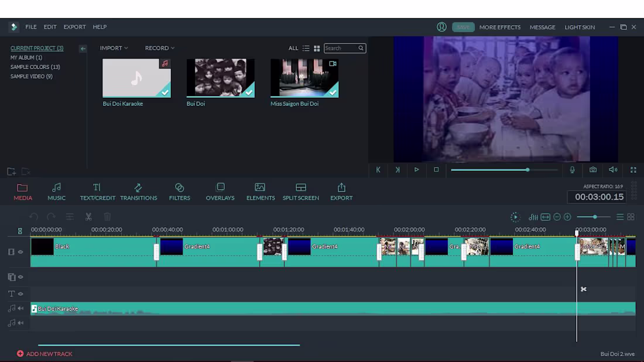The width and height of the screenshot is (644, 362).
Task: Open the Filters panel
Action: (x=179, y=190)
